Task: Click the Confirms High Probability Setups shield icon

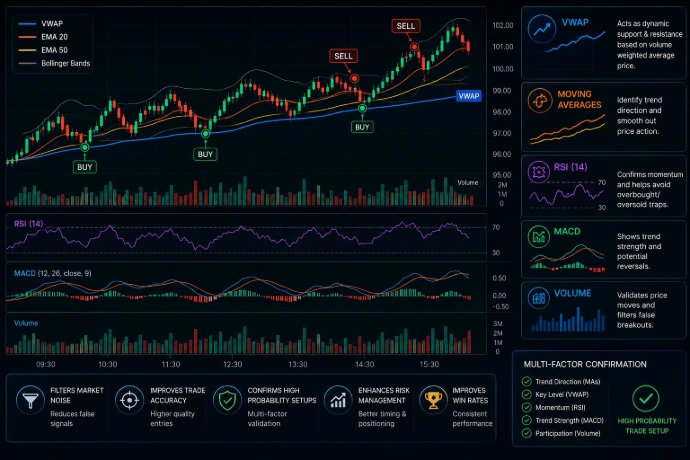Action: (x=228, y=400)
